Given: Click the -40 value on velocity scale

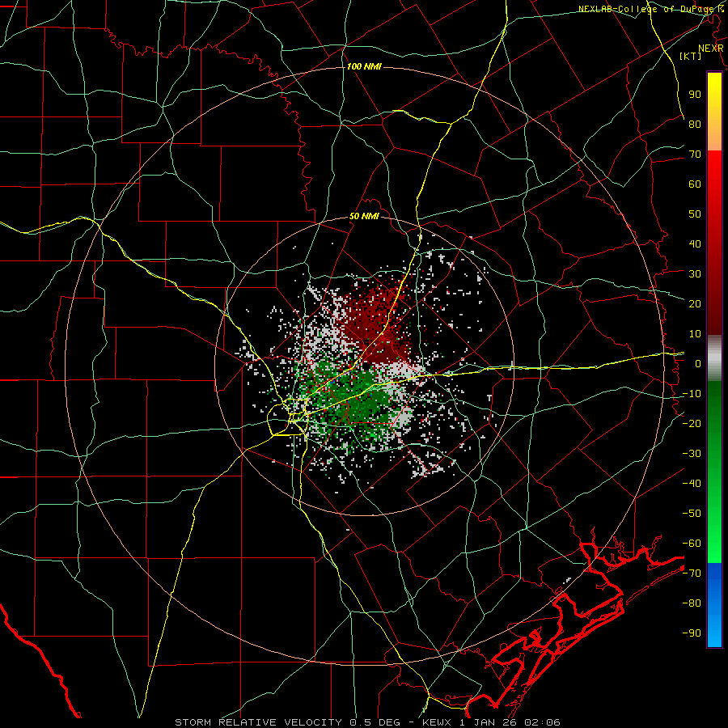Looking at the screenshot, I should [x=692, y=484].
